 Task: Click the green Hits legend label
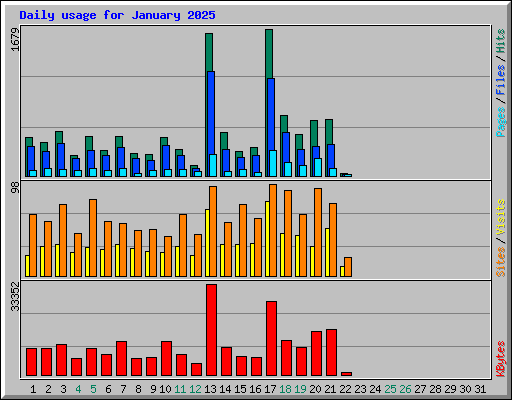(x=501, y=41)
